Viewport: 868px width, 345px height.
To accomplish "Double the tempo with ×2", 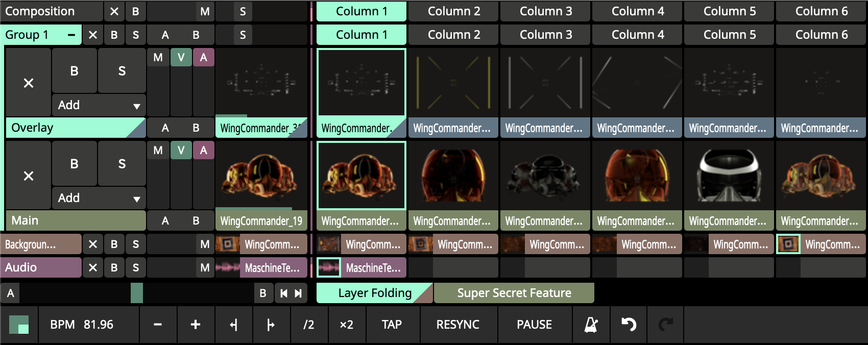I will 347,325.
